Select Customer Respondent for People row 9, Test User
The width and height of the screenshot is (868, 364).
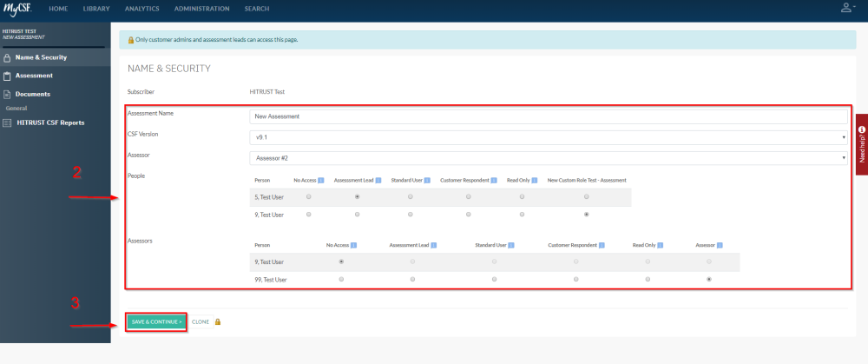tap(469, 215)
